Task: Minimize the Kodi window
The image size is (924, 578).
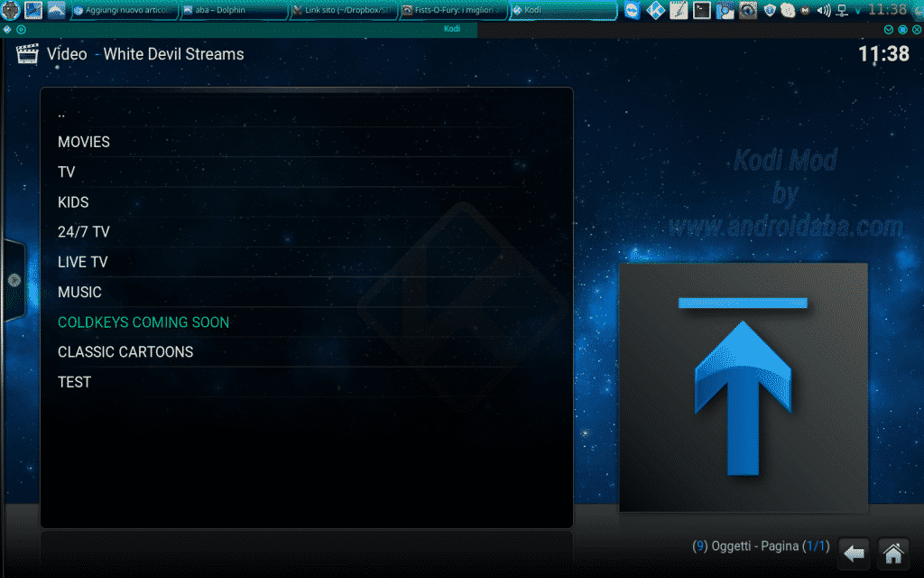Action: coord(889,29)
